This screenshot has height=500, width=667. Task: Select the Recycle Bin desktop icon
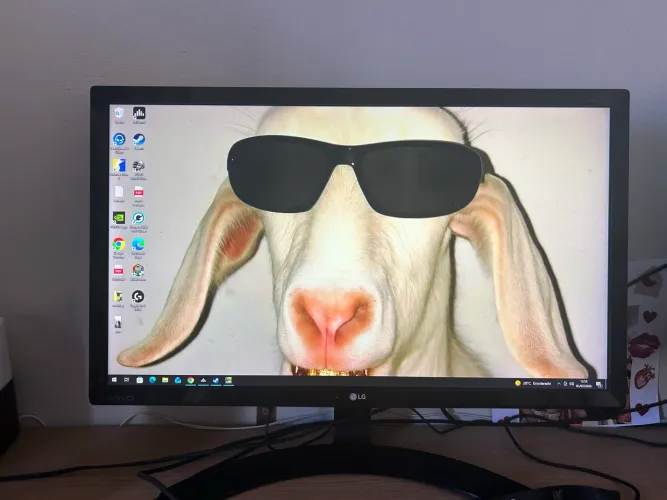[119, 115]
